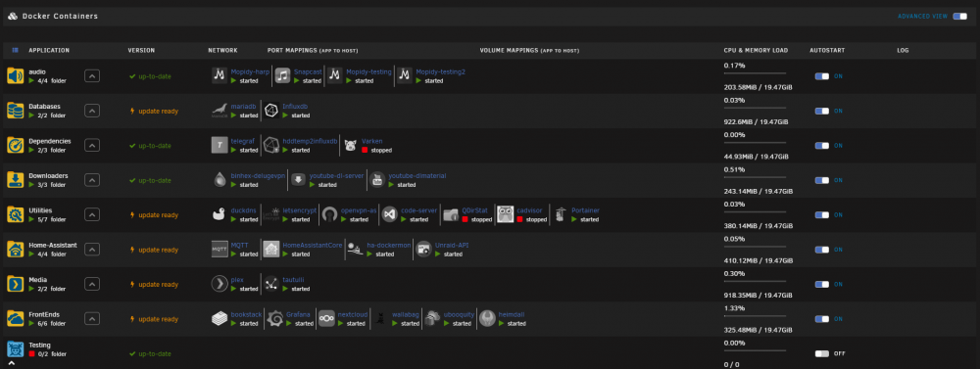Toggle the Advanced View switch
980x369 pixels.
click(x=959, y=17)
